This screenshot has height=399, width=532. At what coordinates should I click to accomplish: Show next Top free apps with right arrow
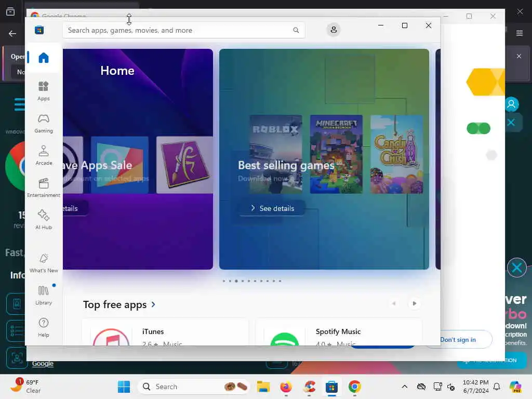(414, 303)
